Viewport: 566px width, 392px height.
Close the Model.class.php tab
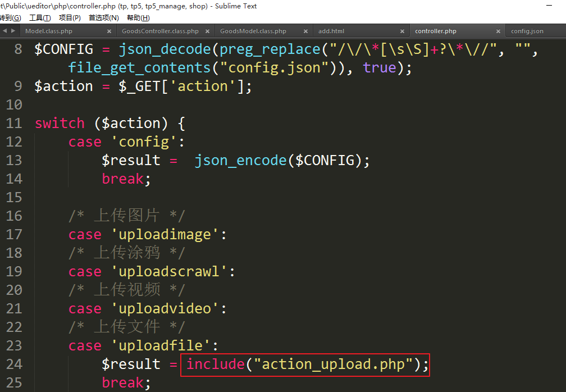(110, 31)
